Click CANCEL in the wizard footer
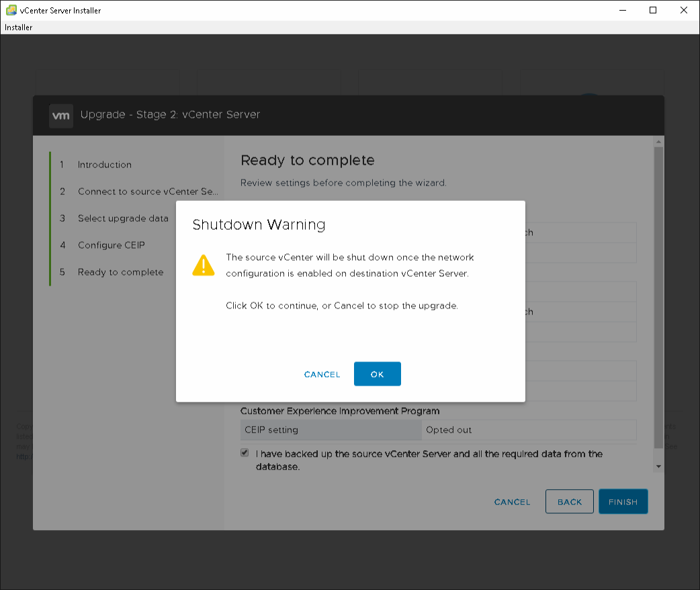The height and width of the screenshot is (590, 700). [x=512, y=502]
